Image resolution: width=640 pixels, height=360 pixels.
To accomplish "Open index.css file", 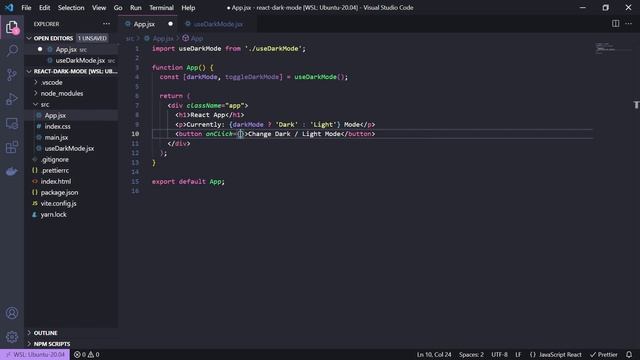I will pyautogui.click(x=57, y=127).
